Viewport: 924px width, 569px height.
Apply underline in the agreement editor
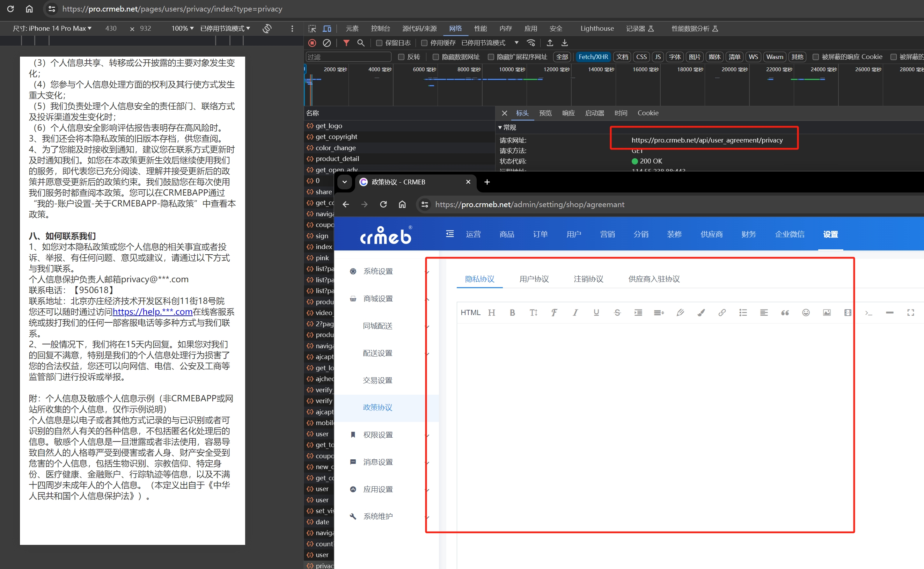coord(596,312)
